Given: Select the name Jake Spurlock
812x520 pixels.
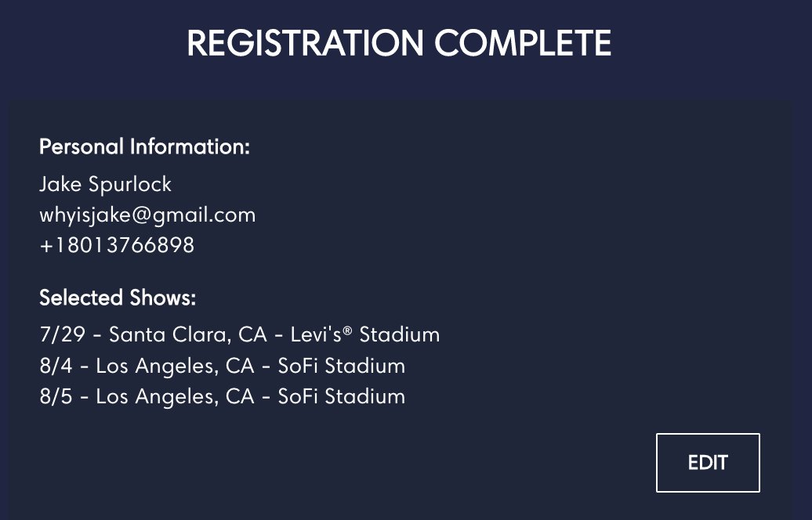Looking at the screenshot, I should pos(105,184).
